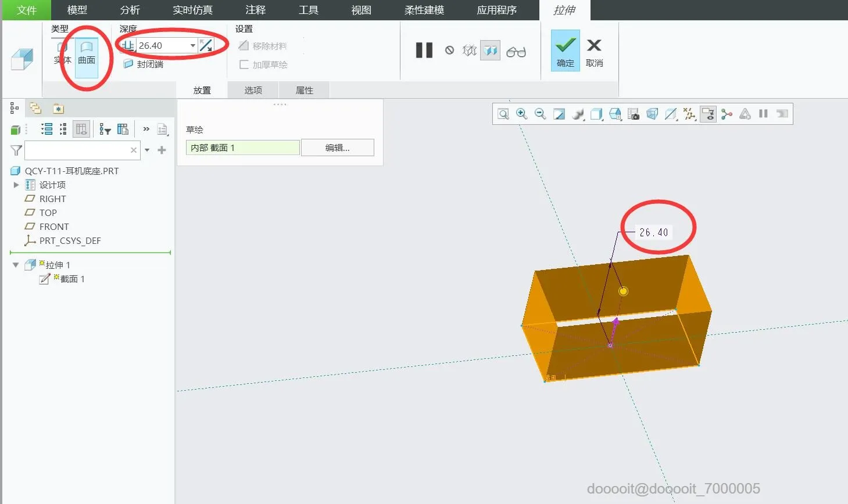Image resolution: width=848 pixels, height=504 pixels.
Task: Click the Pause icon in the extrude dashboard
Action: click(424, 51)
